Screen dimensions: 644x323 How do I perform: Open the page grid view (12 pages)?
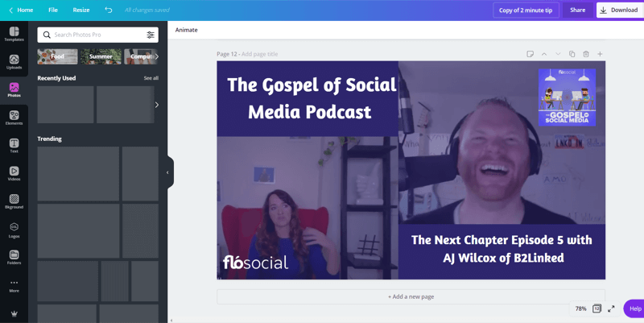(x=597, y=309)
